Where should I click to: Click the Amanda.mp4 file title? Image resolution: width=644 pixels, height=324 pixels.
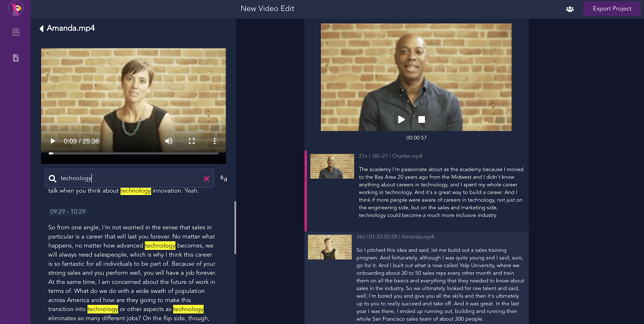[x=71, y=28]
